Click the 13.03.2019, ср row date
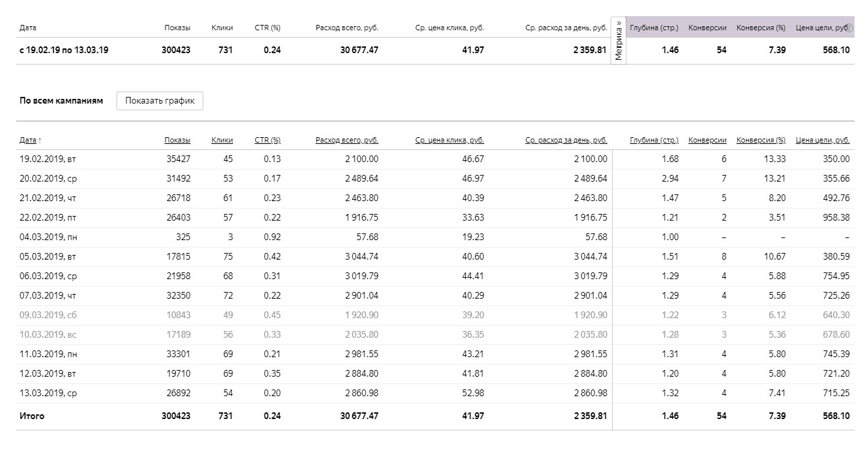The width and height of the screenshot is (868, 450). pyautogui.click(x=48, y=393)
